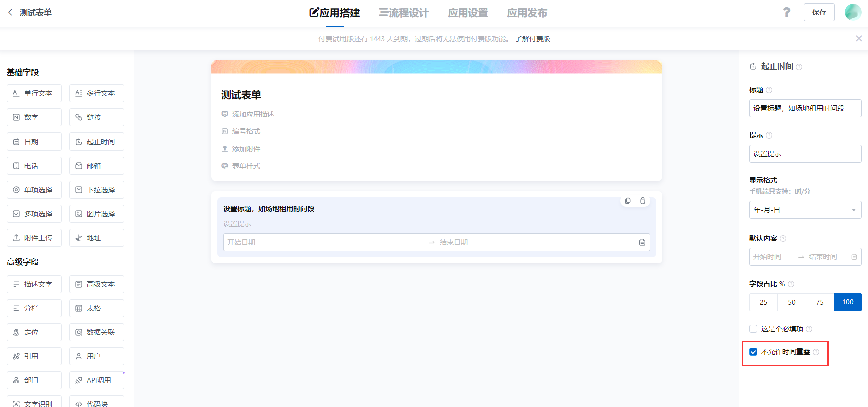Image resolution: width=868 pixels, height=407 pixels.
Task: Click the 提示 input in properties panel
Action: [x=805, y=154]
